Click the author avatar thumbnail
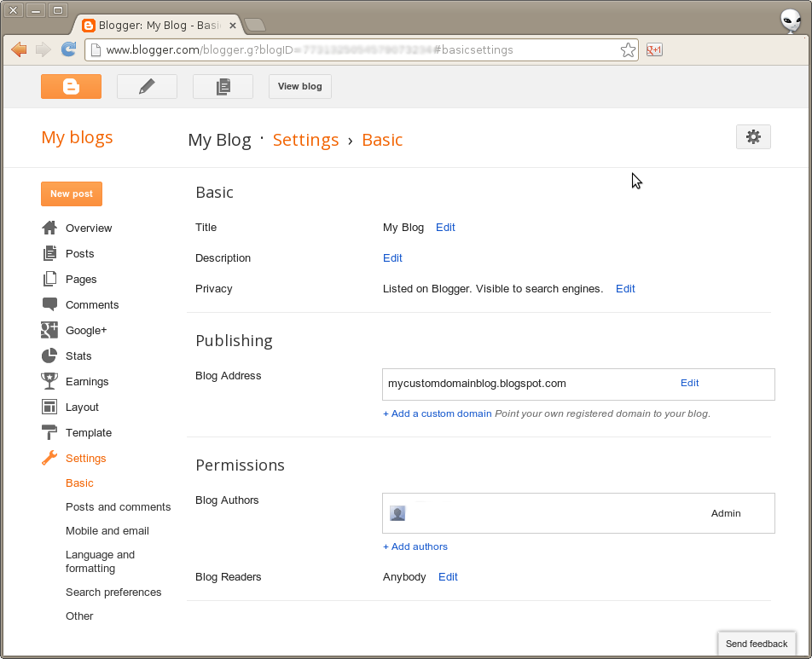Image resolution: width=812 pixels, height=659 pixels. click(x=397, y=513)
